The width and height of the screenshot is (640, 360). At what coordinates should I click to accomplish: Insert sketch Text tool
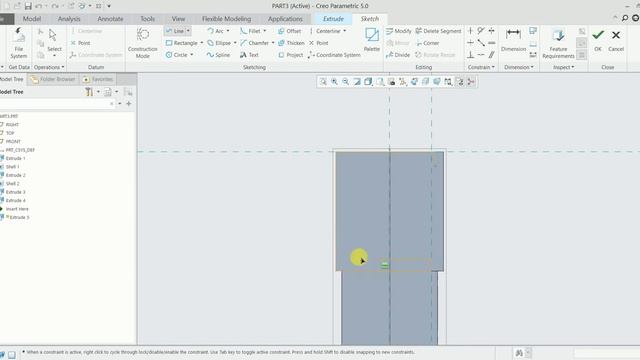[249, 55]
